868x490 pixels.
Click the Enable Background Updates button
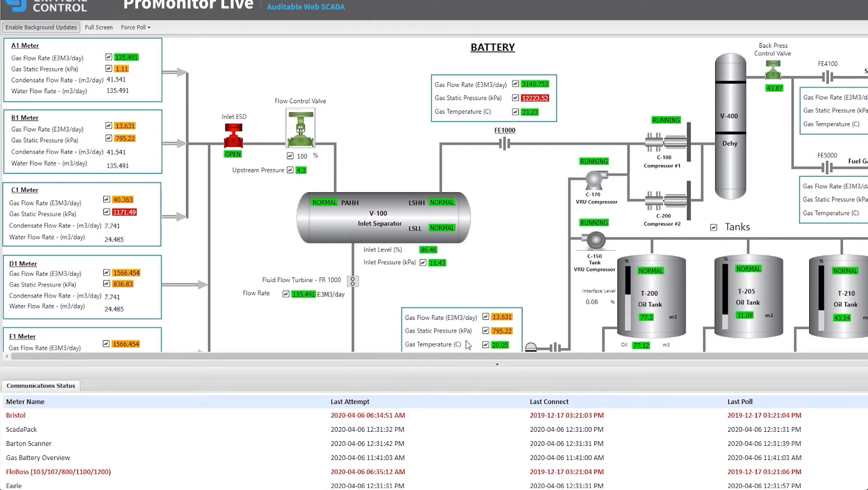pyautogui.click(x=41, y=27)
